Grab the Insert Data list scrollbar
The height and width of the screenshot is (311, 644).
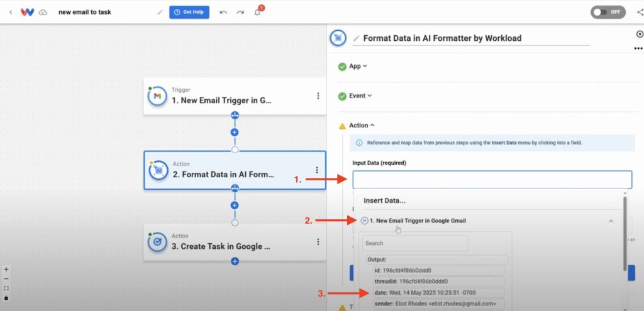point(625,233)
